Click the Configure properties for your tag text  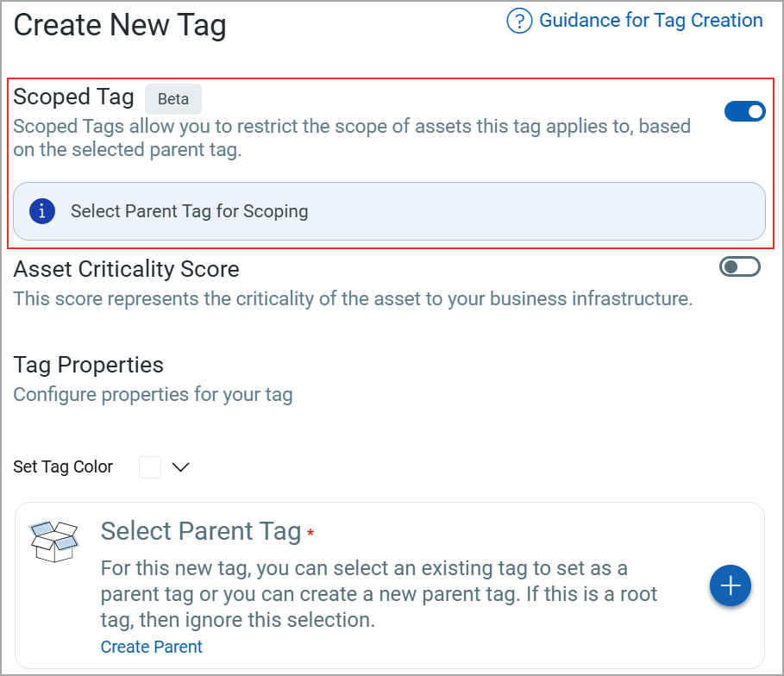pos(153,395)
